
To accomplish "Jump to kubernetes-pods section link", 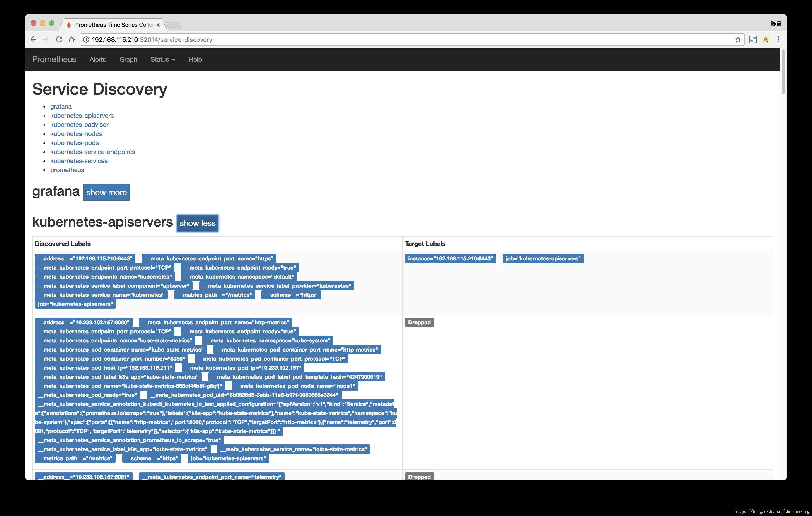I will click(75, 143).
